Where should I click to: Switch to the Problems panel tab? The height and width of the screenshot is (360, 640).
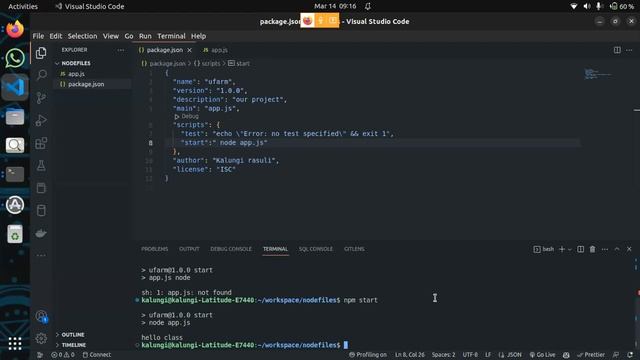point(154,249)
